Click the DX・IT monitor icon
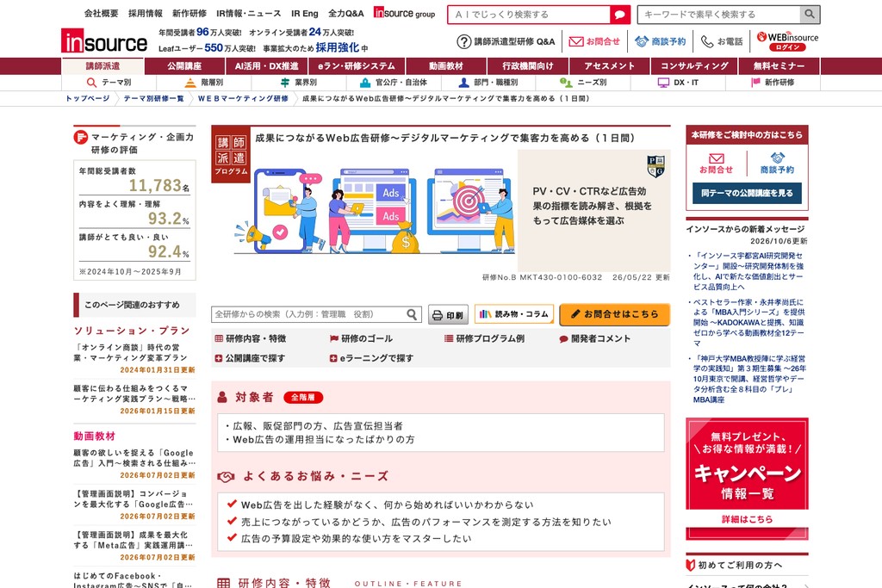882x588 pixels. (663, 83)
